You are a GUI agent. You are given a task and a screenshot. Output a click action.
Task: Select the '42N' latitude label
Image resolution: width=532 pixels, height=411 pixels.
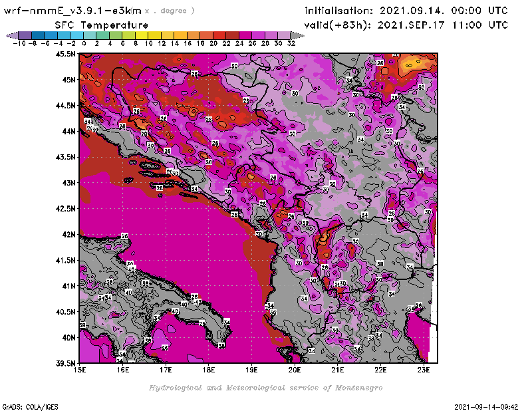click(x=68, y=235)
